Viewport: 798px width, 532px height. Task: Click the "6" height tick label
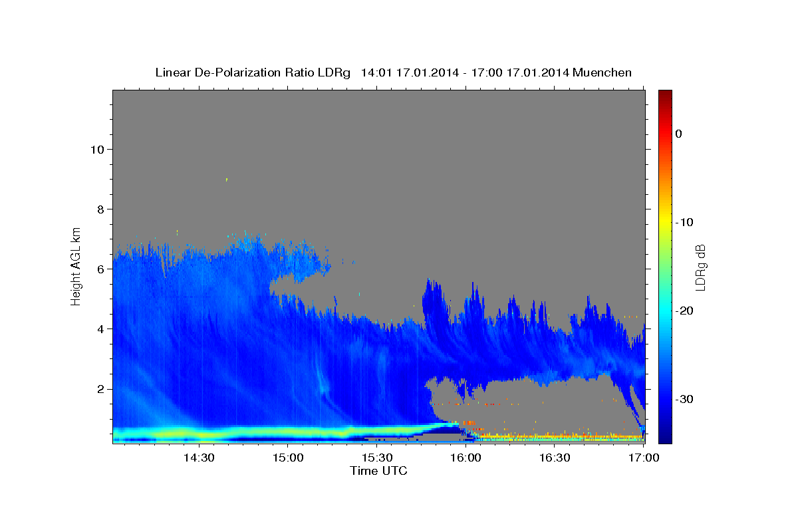100,269
